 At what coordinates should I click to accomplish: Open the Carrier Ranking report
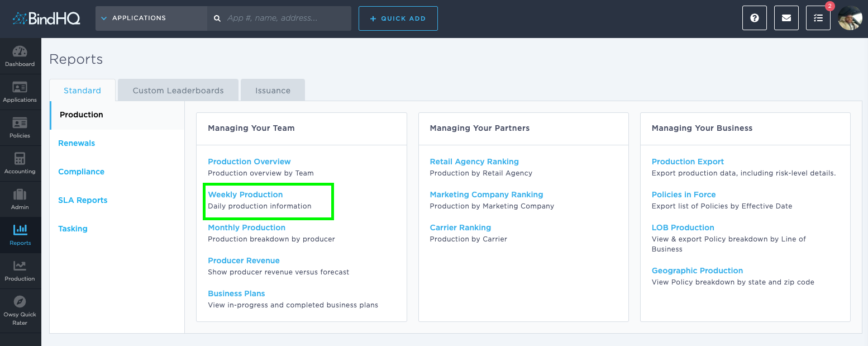click(460, 227)
